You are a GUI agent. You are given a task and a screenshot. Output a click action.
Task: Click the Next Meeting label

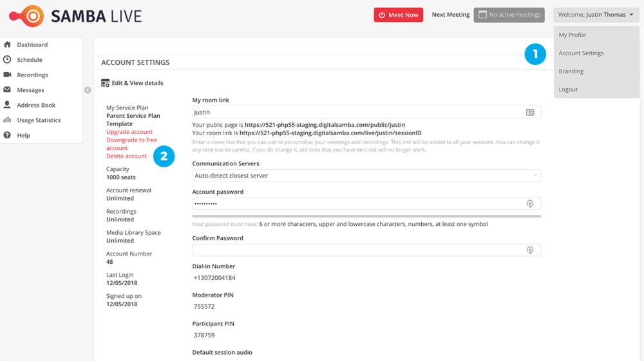pos(451,15)
